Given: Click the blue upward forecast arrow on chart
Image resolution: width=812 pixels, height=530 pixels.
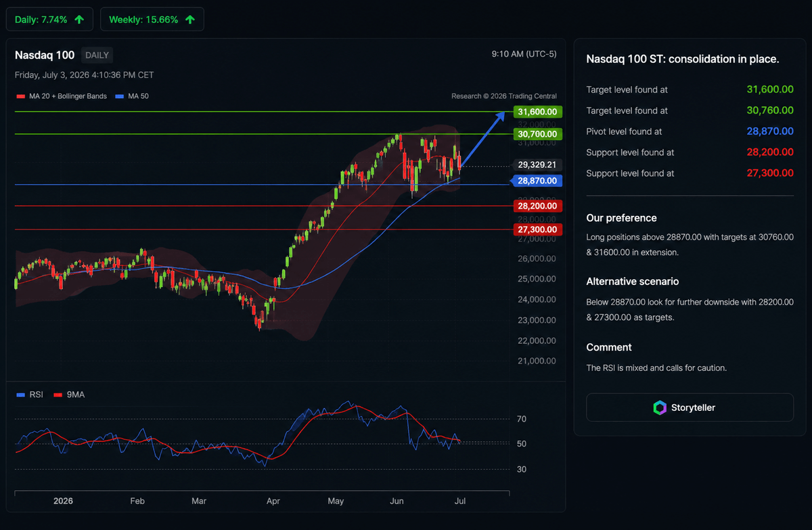Looking at the screenshot, I should pos(483,139).
